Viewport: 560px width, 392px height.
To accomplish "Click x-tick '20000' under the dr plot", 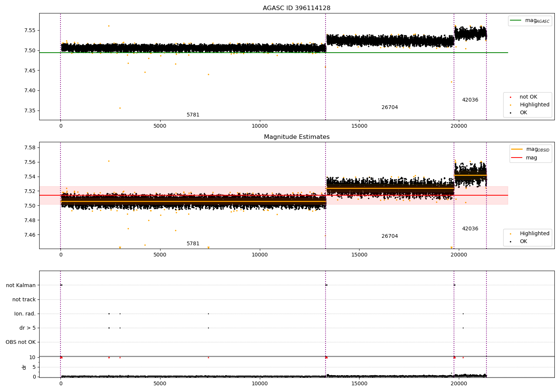I will [x=459, y=384].
